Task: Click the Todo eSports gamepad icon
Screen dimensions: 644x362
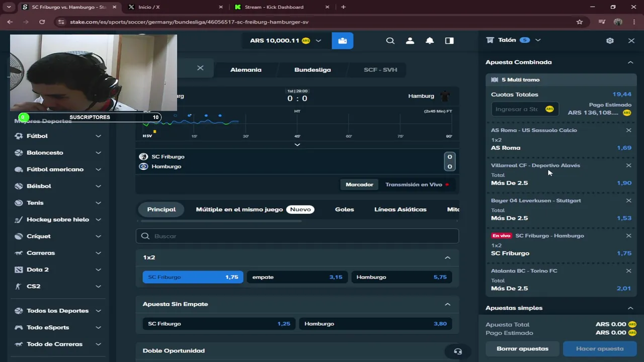Action: click(x=19, y=327)
